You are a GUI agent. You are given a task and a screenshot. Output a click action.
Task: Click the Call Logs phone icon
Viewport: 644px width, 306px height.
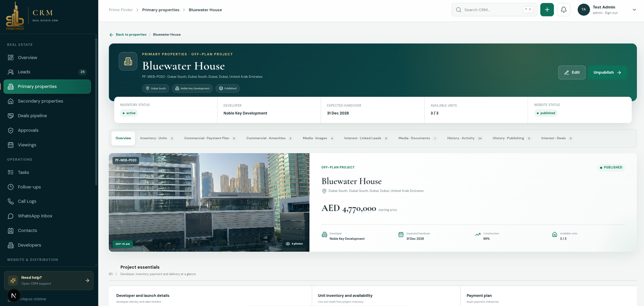tap(11, 201)
